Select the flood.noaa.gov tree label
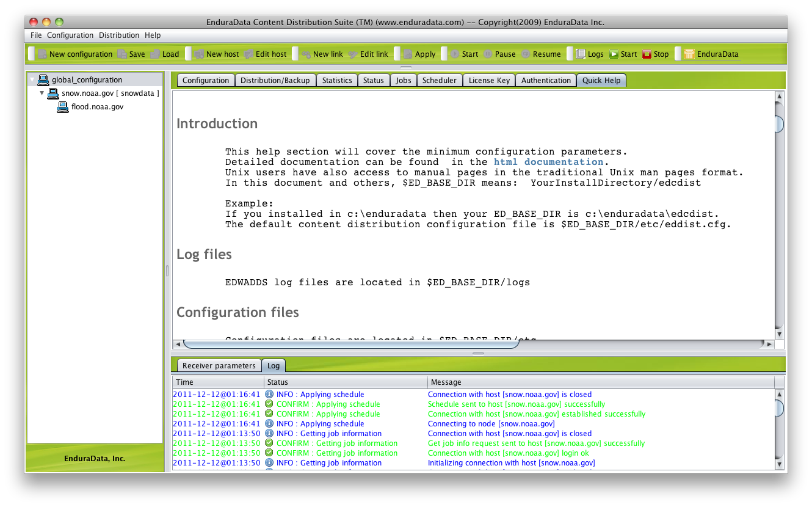812x507 pixels. (98, 107)
